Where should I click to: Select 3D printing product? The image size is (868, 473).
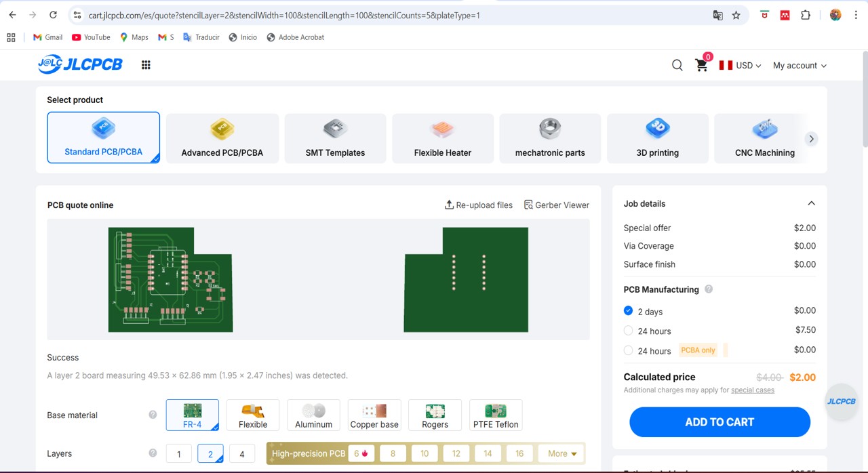pos(658,138)
